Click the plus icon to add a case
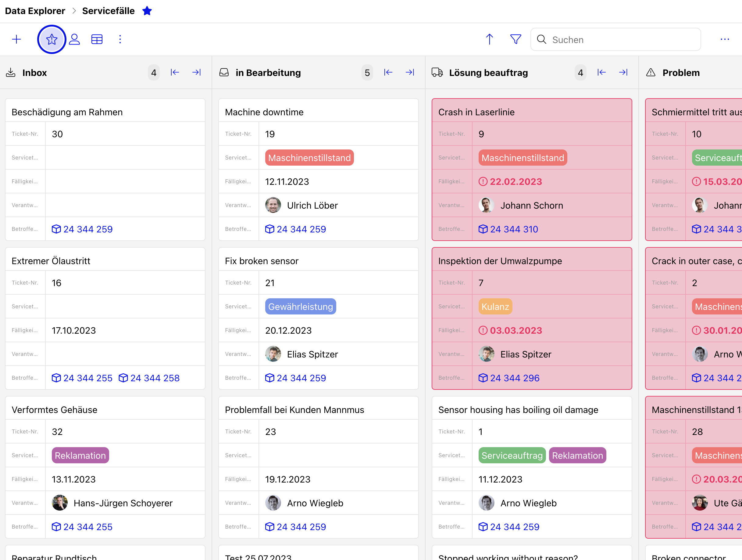 tap(16, 39)
